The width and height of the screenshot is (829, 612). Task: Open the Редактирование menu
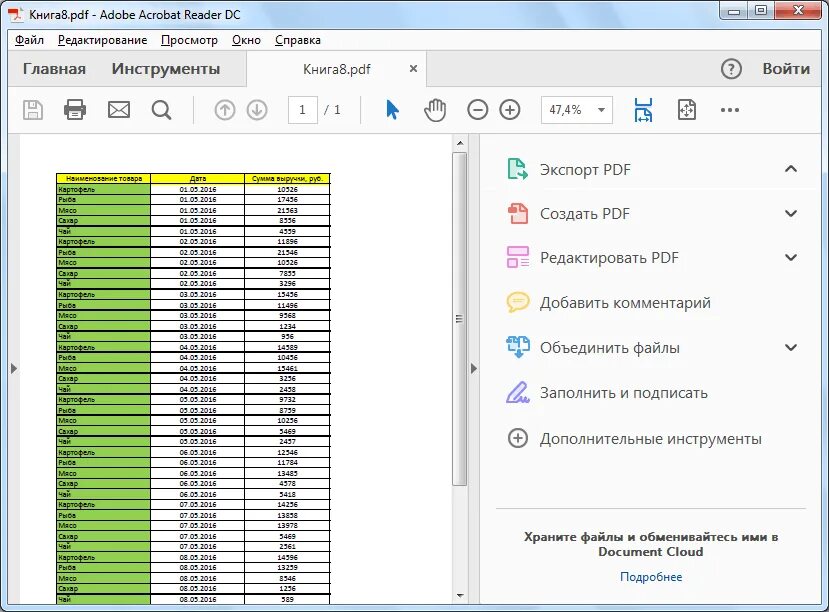point(103,40)
